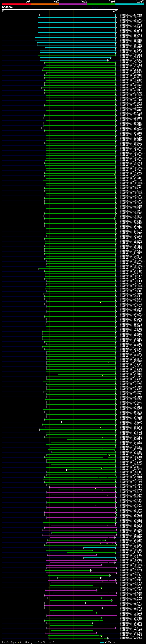The image size is (146, 644).
Task: Open hit UniRef100_C5KS42
Action: pyautogui.click(x=131, y=301)
